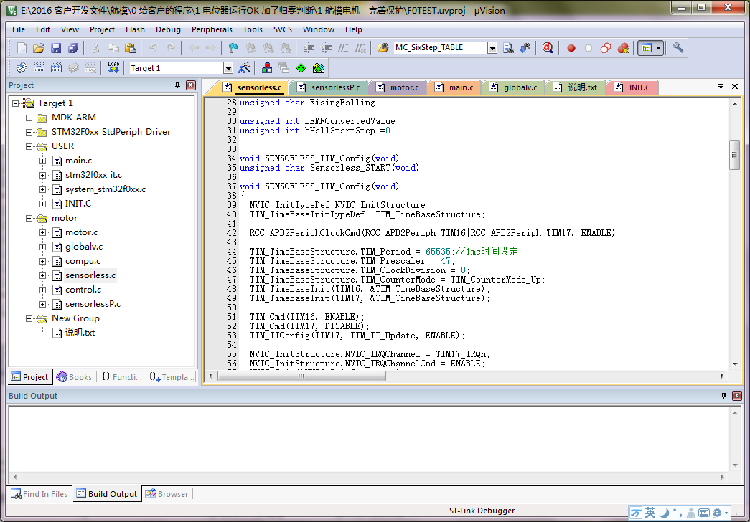The width and height of the screenshot is (750, 522).
Task: Collapse the New Group folder
Action: (29, 319)
